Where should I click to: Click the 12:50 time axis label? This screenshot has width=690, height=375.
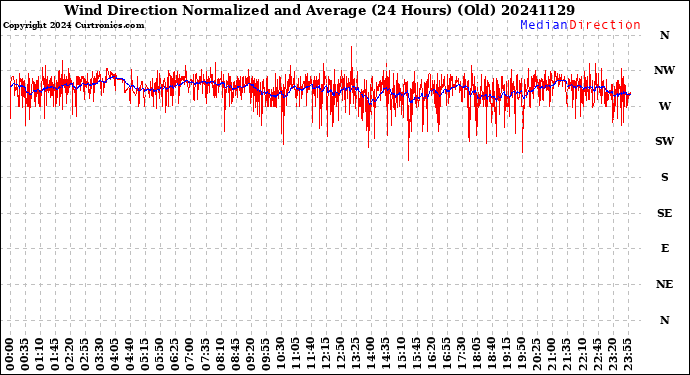341,354
